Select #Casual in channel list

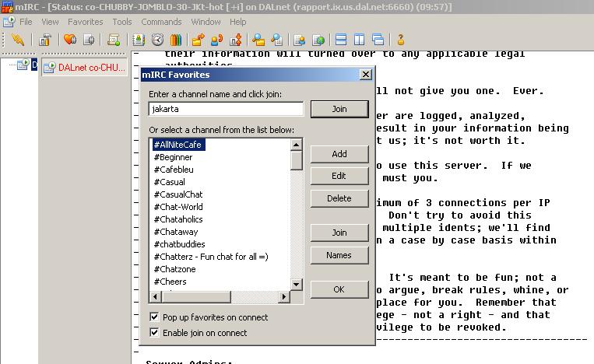170,182
